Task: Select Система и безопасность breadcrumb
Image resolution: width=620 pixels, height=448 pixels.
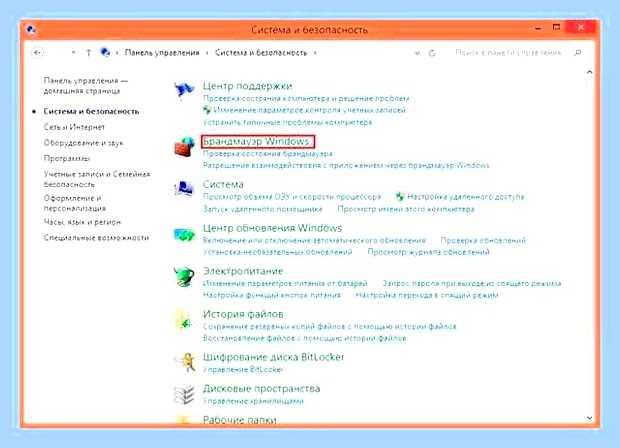Action: pos(261,53)
